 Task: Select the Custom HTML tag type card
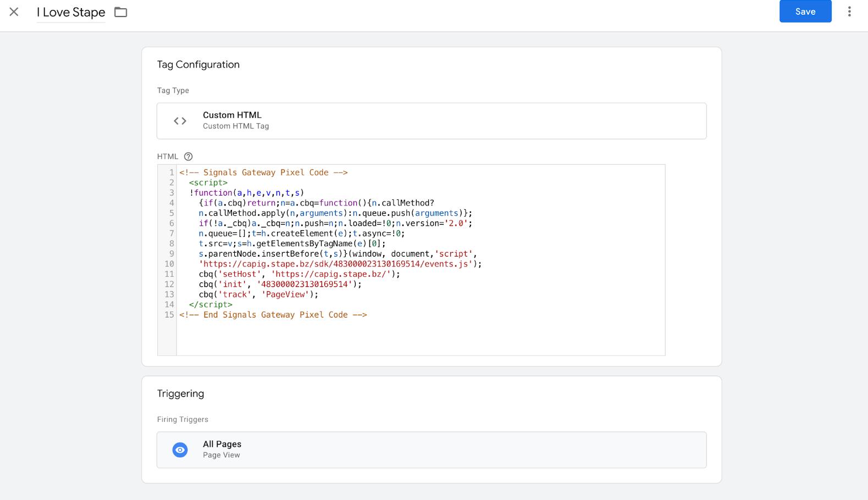click(x=432, y=121)
